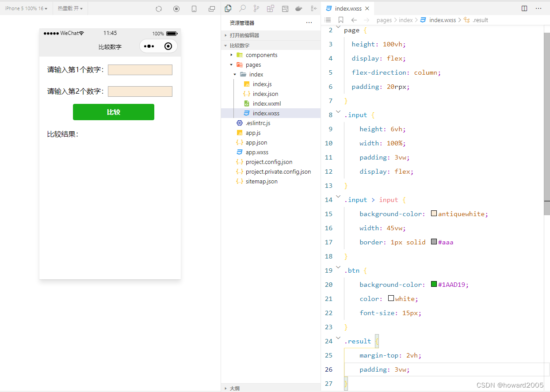Open index.js in file tree
Screen dimensions: 550x392
(271, 84)
